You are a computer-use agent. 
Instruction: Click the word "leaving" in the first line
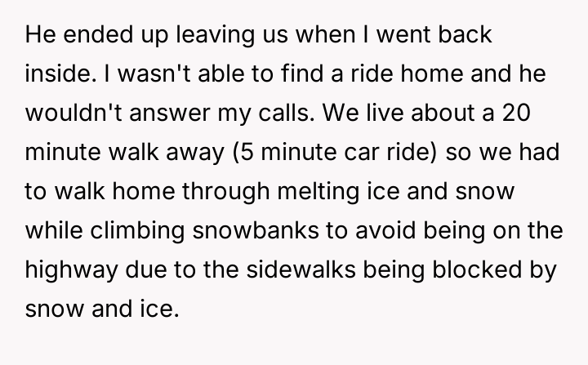[201, 38]
